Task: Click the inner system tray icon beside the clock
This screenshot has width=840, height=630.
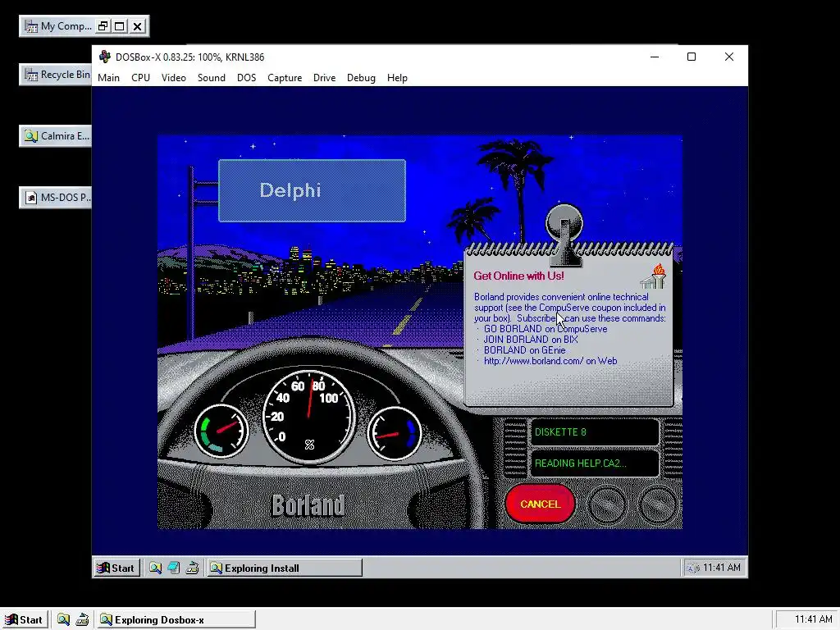Action: click(x=692, y=568)
